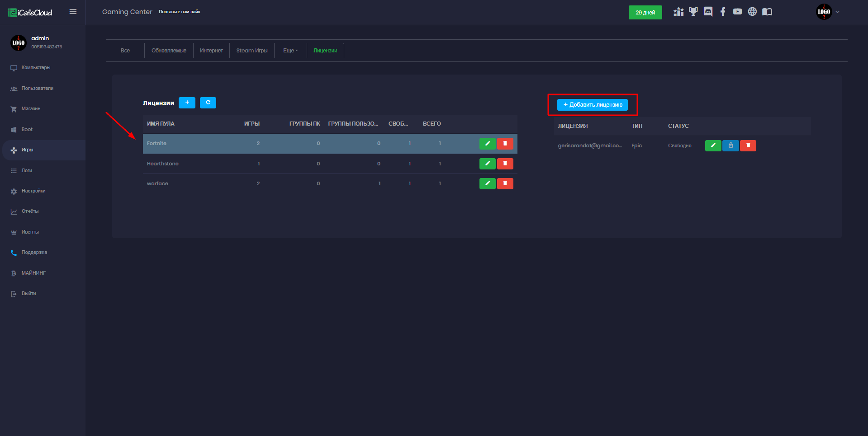Screen dimensions: 868x436
Task: Delete the Hearthstone pool
Action: tap(505, 164)
